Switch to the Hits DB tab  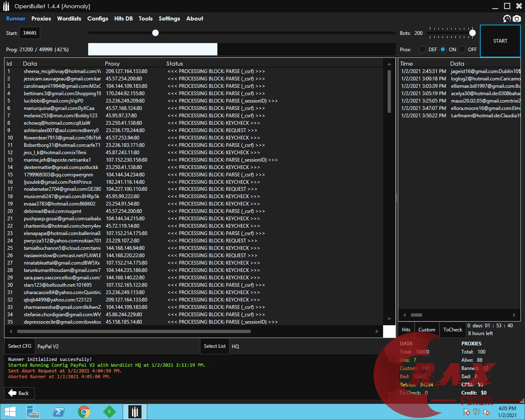click(123, 18)
